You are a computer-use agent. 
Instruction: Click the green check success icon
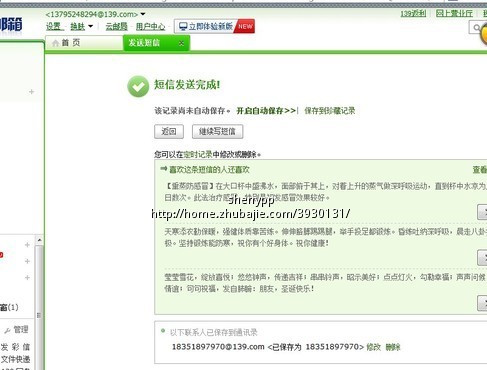pos(138,87)
